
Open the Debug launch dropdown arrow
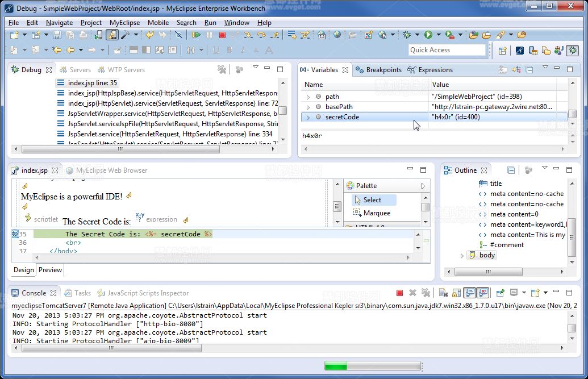pyautogui.click(x=416, y=35)
